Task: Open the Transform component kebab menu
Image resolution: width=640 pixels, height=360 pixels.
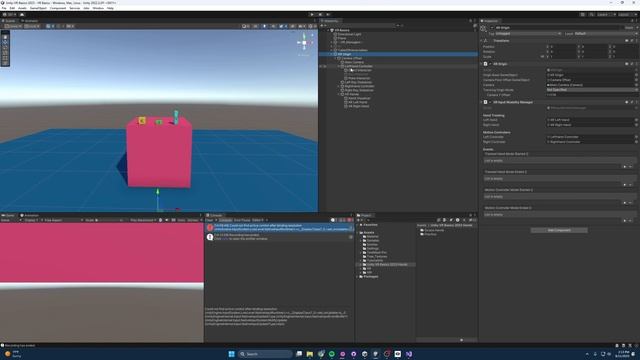Action: tap(636, 41)
